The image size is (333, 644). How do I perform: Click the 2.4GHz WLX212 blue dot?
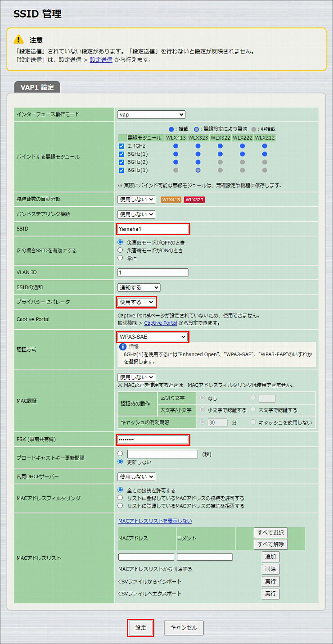click(x=265, y=146)
